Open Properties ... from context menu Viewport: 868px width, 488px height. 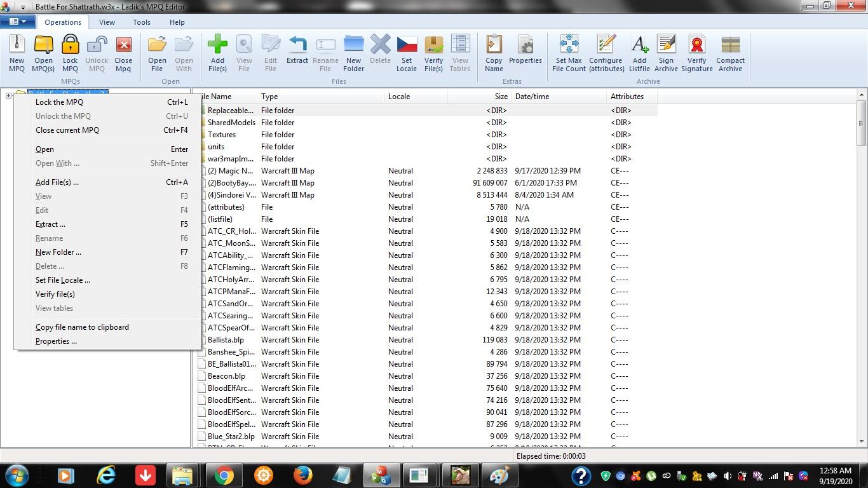click(107, 341)
